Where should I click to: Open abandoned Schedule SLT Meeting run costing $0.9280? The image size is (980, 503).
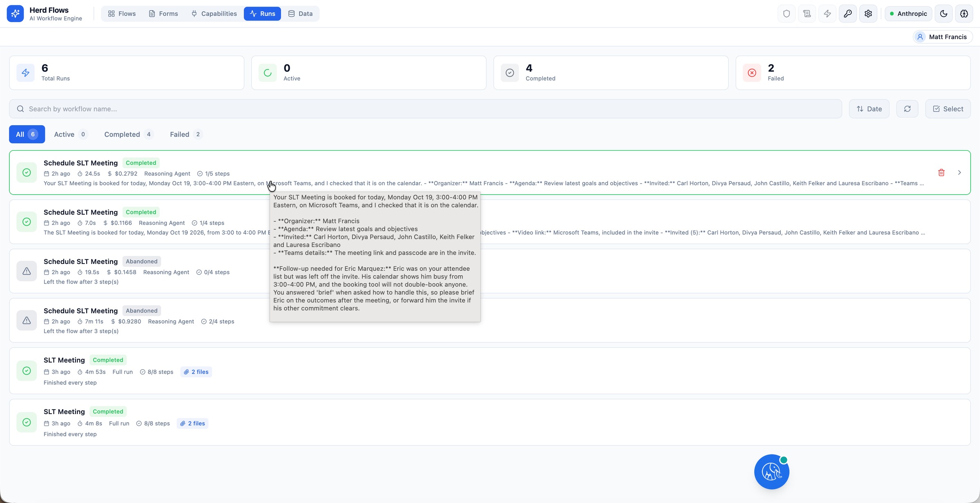tap(490, 321)
